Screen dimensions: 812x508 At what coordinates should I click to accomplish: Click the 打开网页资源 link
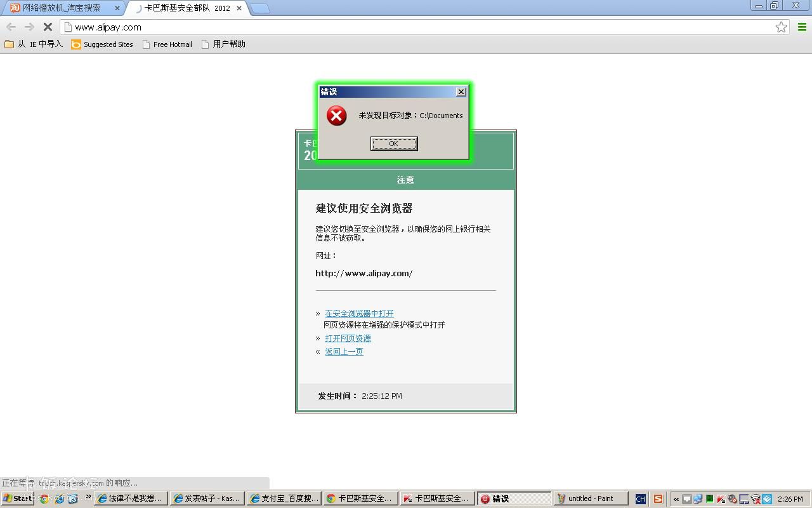click(348, 338)
